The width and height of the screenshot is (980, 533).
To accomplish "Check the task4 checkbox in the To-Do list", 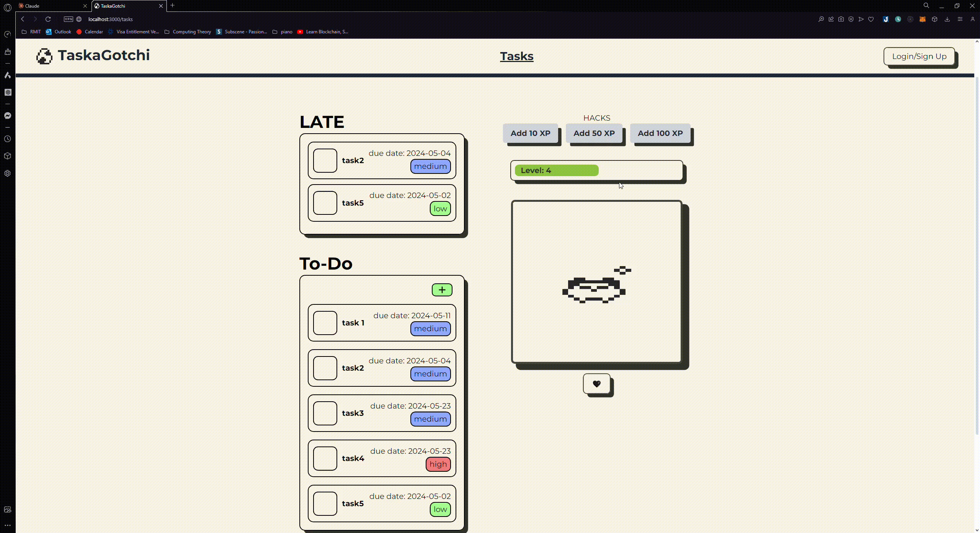I will (x=325, y=458).
